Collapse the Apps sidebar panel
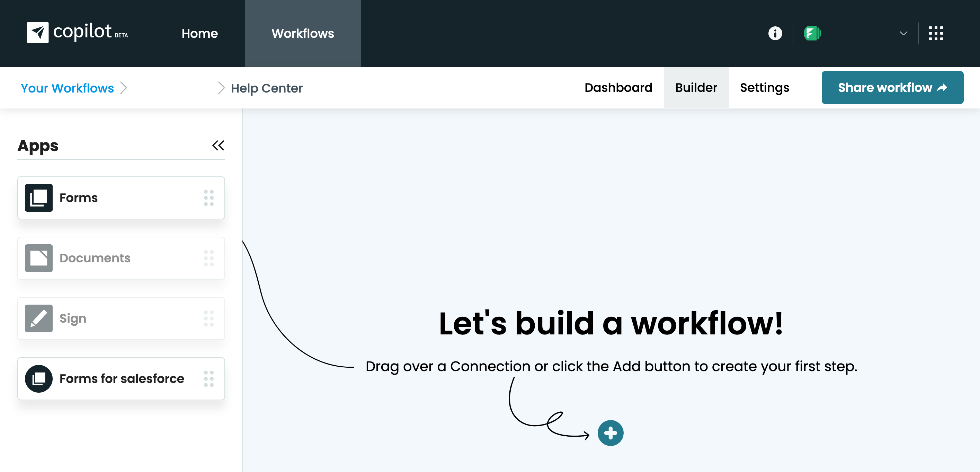980x472 pixels. coord(218,146)
